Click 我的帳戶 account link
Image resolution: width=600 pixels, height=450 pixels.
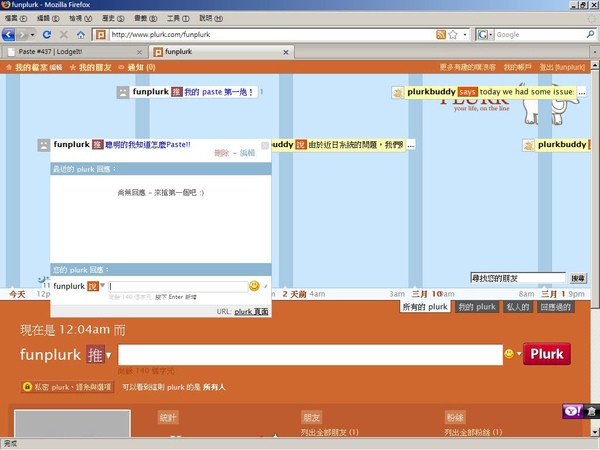click(517, 67)
